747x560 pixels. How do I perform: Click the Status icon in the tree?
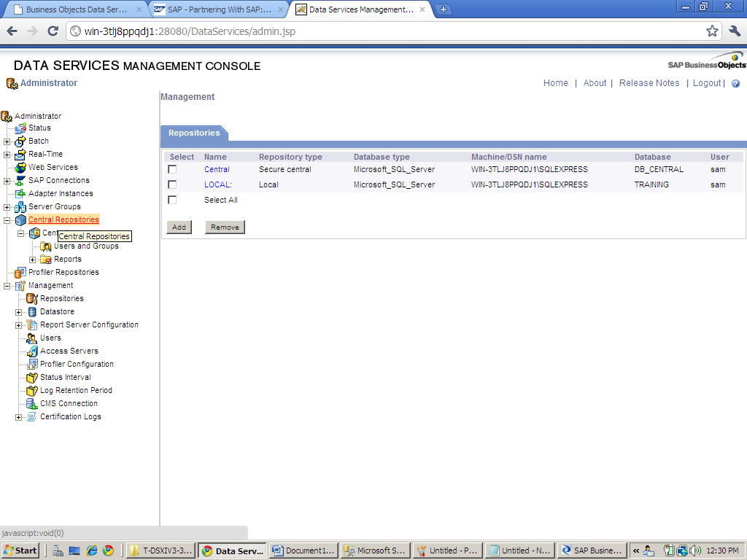point(20,128)
